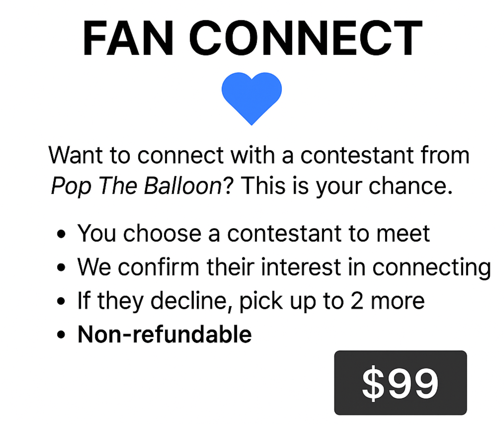
Task: Click the word FAN in the title
Action: click(128, 38)
